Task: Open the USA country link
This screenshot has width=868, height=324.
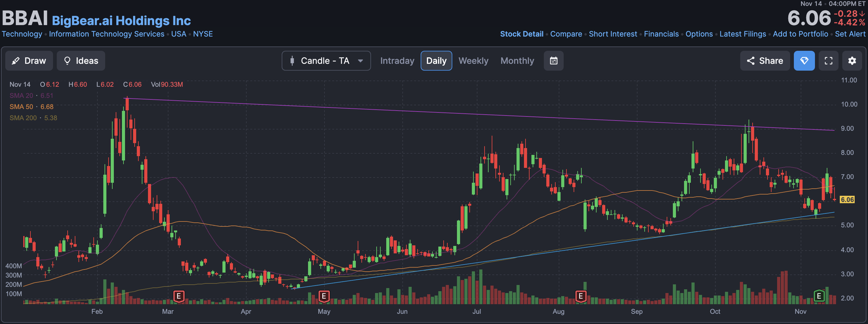Action: 179,34
